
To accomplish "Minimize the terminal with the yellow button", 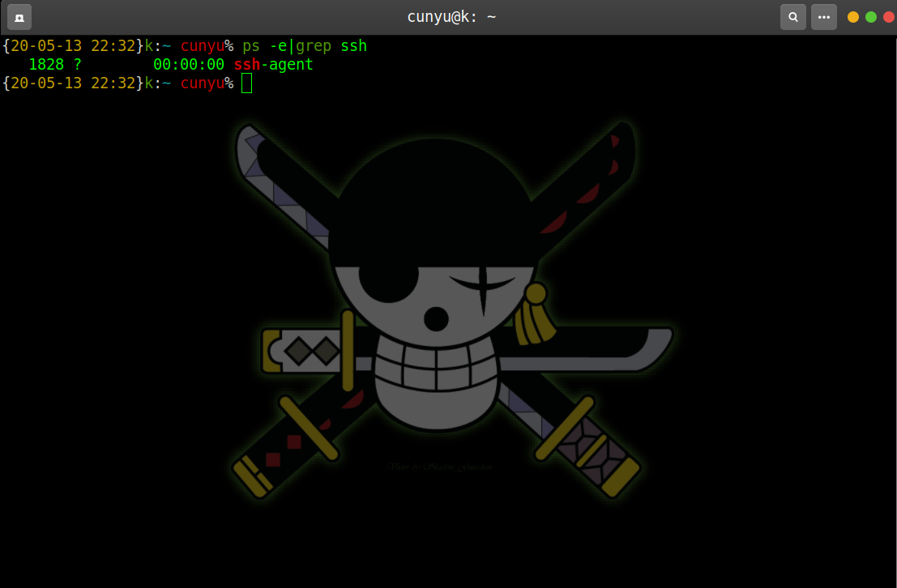I will coord(853,17).
